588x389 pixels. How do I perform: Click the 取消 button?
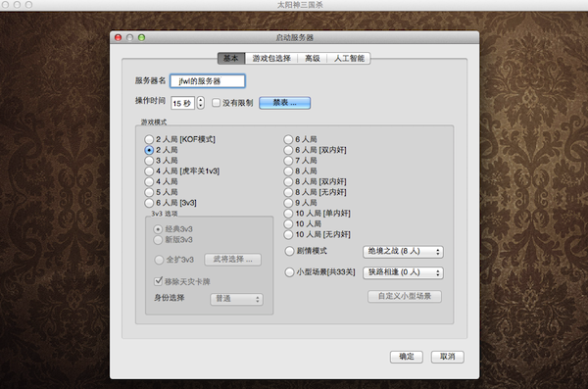click(448, 357)
